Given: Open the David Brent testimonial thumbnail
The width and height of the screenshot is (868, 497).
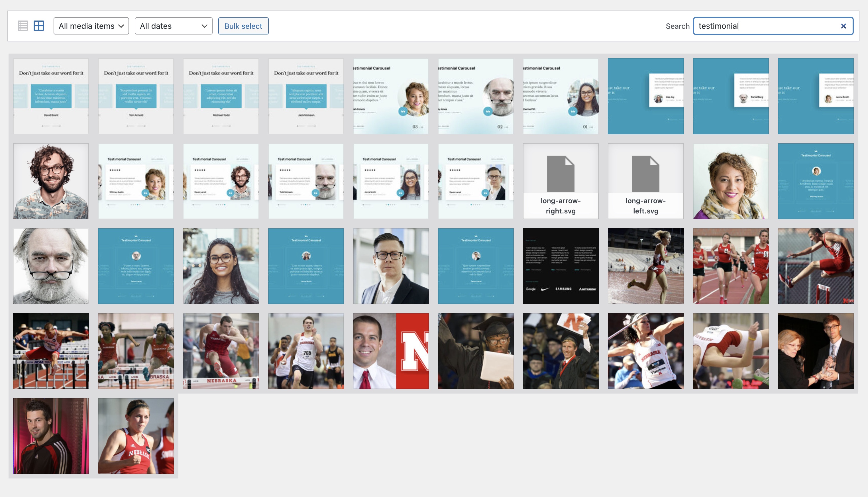Looking at the screenshot, I should tap(51, 96).
